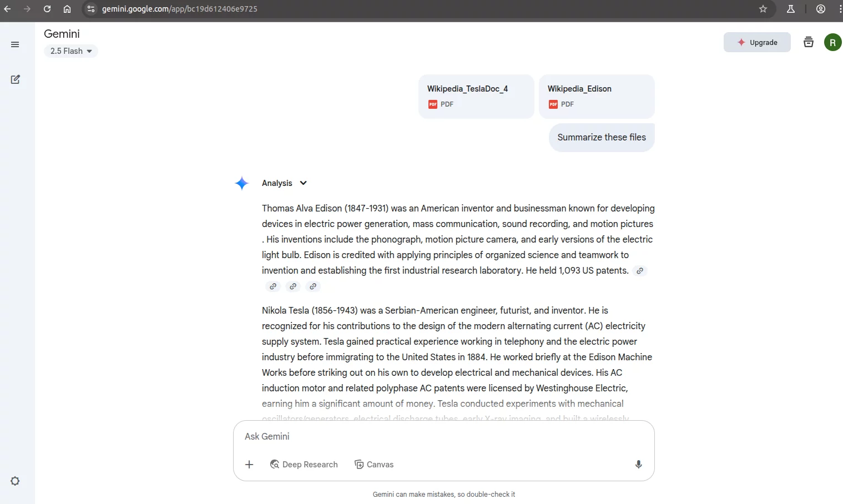Open the Chrome Labs flask icon
This screenshot has width=843, height=504.
791,9
